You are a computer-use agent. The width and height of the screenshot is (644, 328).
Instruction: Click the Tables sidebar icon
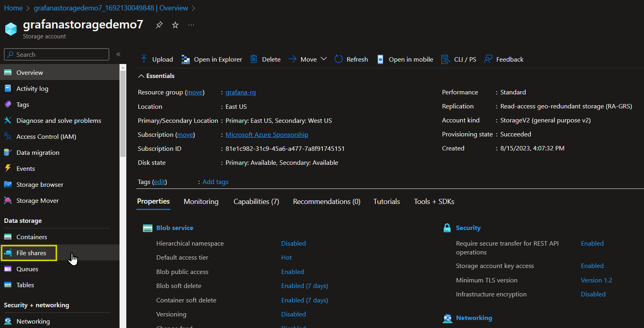click(x=8, y=285)
